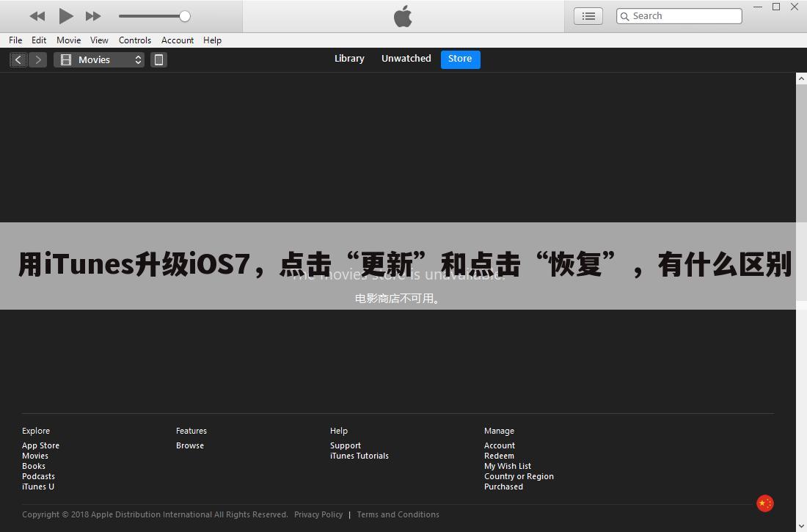This screenshot has height=532, width=807.
Task: Open the Books footer link
Action: [x=34, y=466]
